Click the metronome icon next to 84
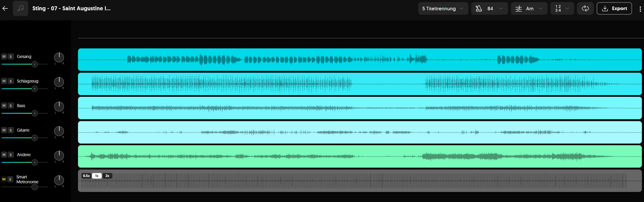The height and width of the screenshot is (202, 644). (478, 9)
